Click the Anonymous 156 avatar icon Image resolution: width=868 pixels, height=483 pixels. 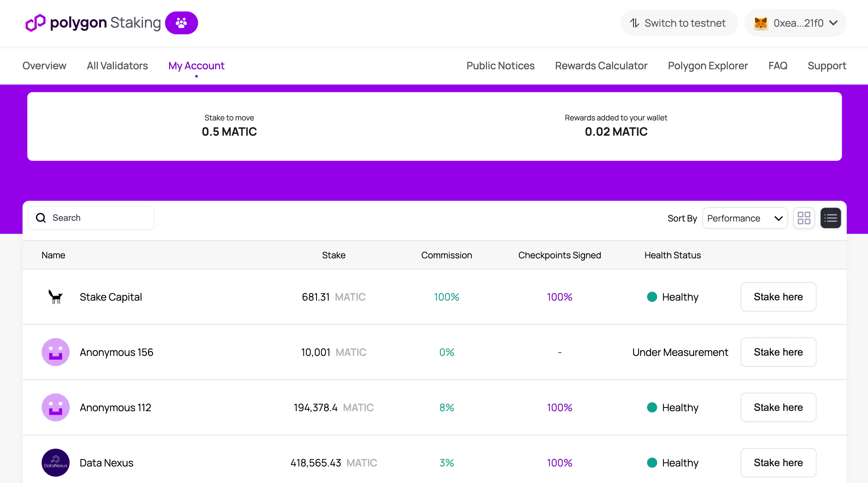56,352
